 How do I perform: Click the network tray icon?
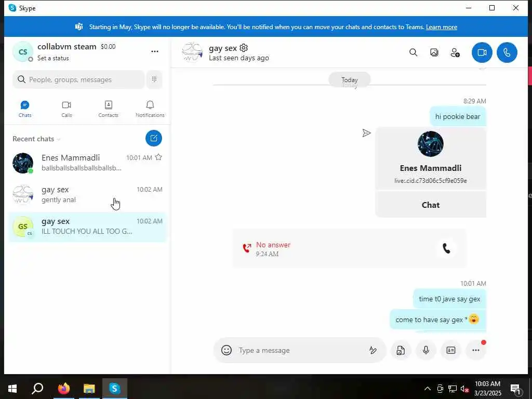(453, 389)
